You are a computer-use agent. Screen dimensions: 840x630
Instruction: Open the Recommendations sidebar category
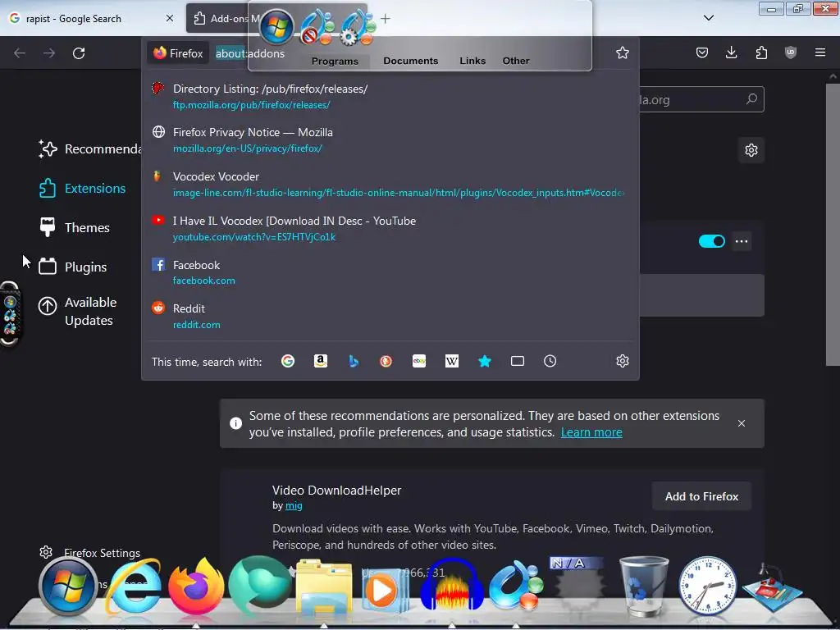point(89,149)
